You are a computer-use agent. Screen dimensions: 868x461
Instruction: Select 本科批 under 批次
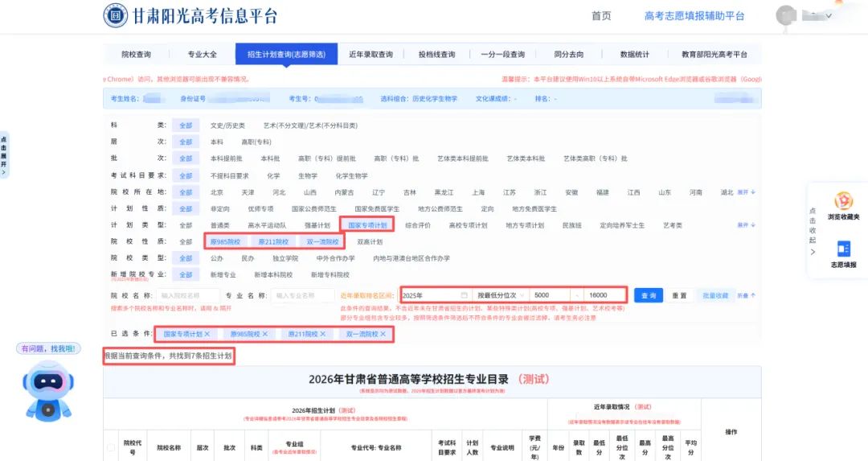click(x=270, y=158)
